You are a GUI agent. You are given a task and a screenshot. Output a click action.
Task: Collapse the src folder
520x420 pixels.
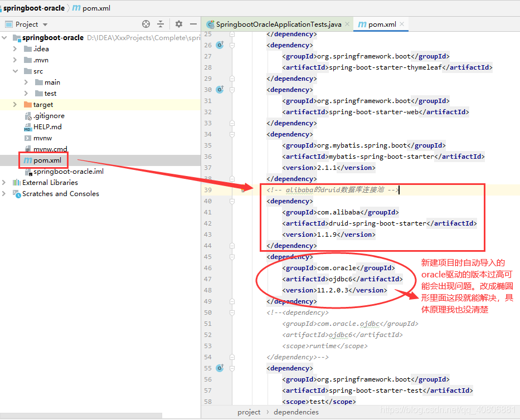[x=15, y=71]
